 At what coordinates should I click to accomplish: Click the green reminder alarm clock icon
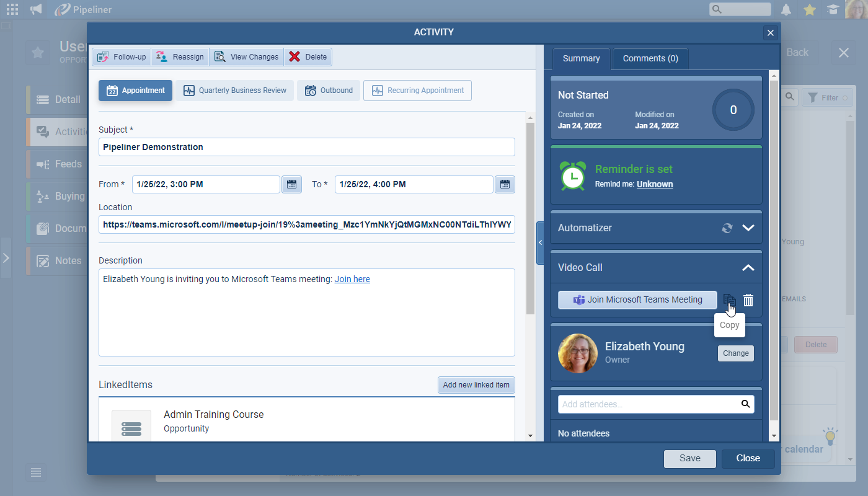click(x=572, y=175)
